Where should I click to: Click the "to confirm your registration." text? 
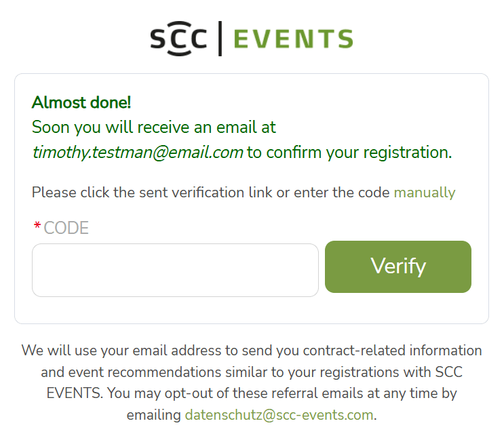coord(349,153)
